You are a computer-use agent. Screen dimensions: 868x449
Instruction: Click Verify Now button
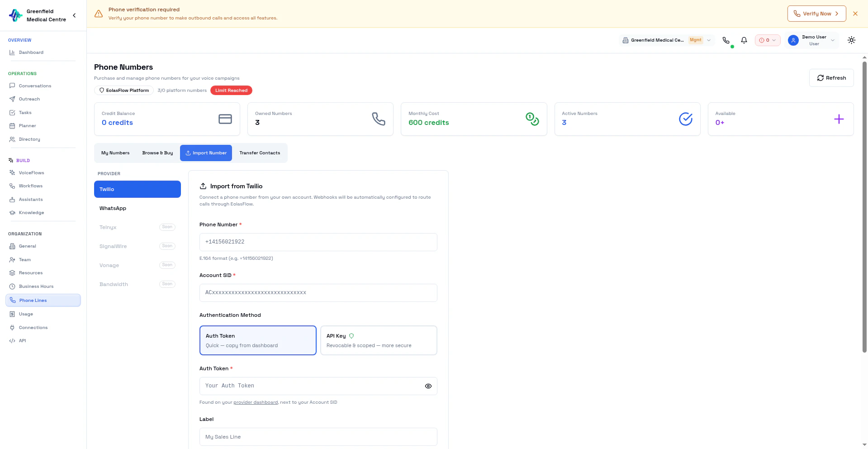(816, 14)
